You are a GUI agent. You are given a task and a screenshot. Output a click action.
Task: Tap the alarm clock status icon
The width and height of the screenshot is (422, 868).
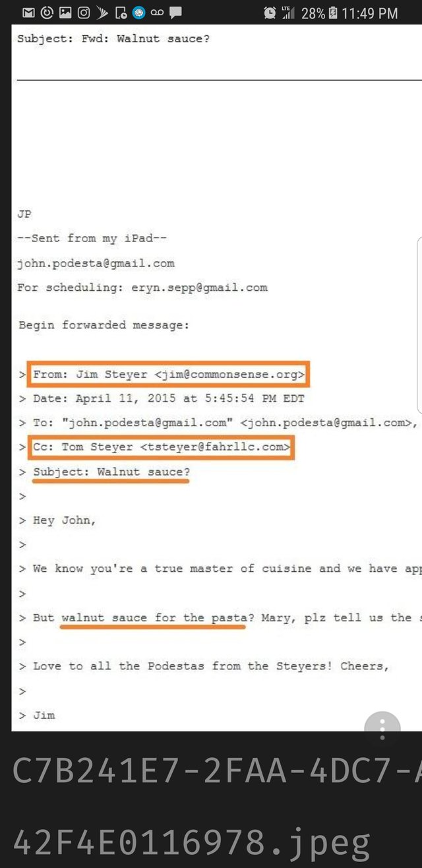[270, 13]
